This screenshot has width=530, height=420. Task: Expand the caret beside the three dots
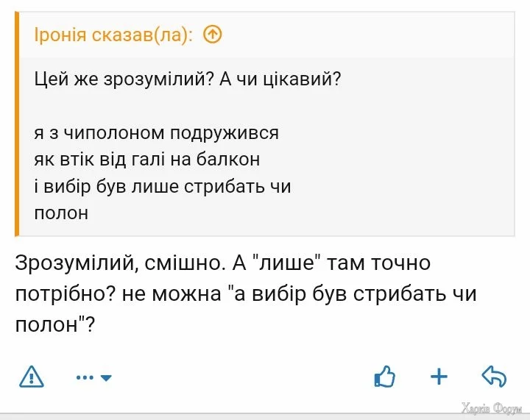[x=106, y=378]
